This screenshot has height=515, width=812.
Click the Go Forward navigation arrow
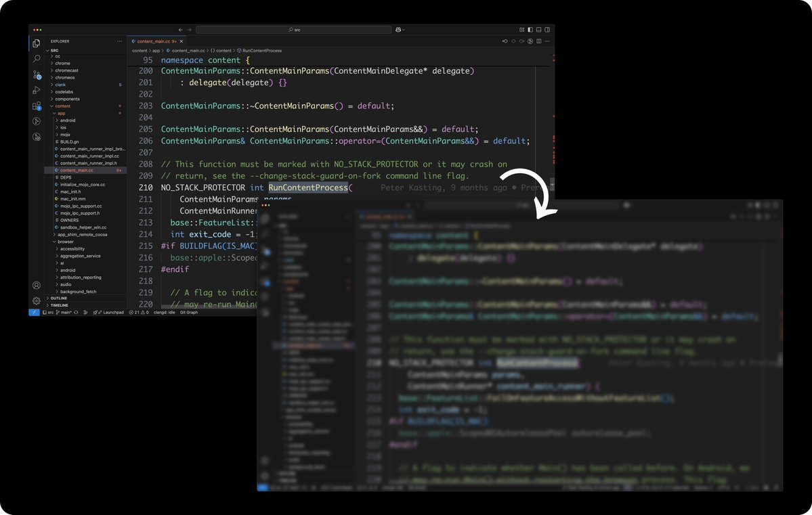pos(189,30)
